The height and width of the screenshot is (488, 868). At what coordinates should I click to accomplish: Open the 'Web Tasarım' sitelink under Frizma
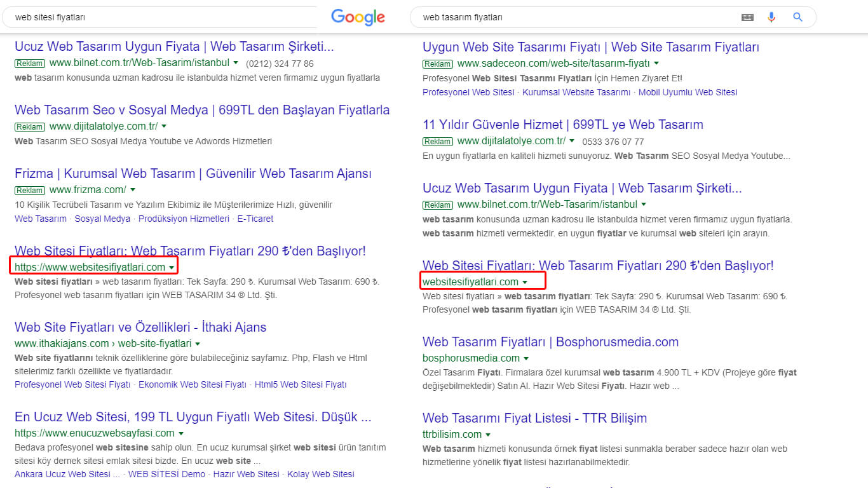41,219
